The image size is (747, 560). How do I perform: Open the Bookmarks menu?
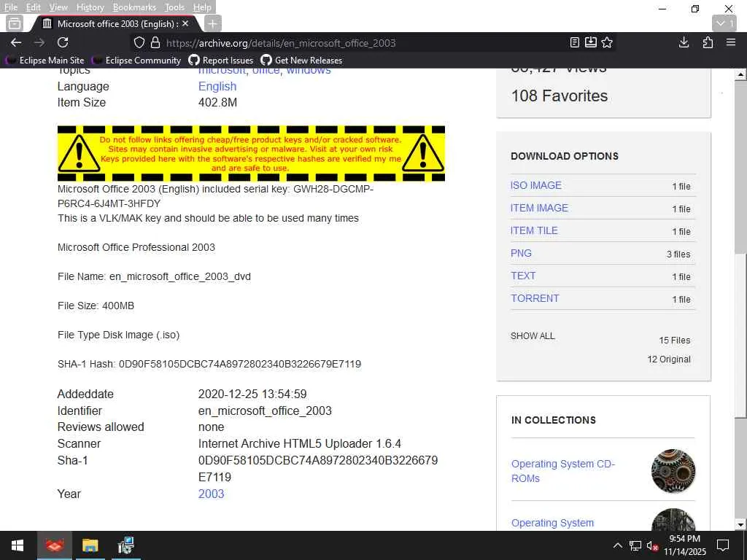coord(134,7)
